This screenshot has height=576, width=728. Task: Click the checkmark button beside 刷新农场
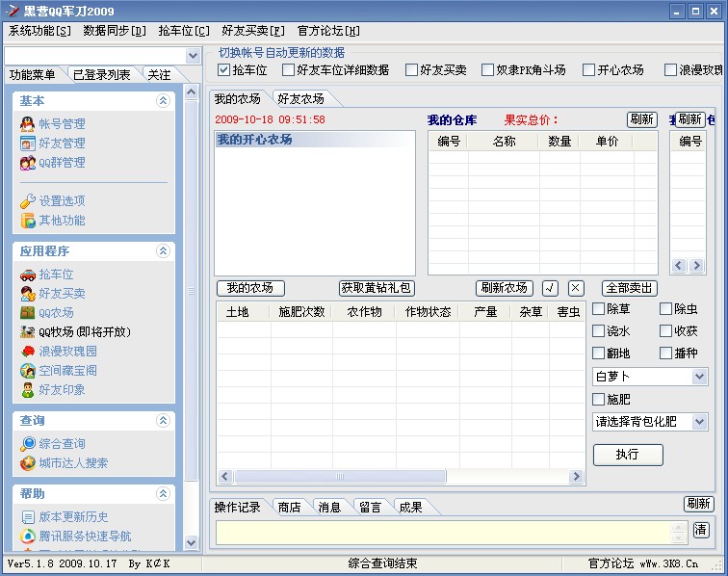click(x=550, y=288)
